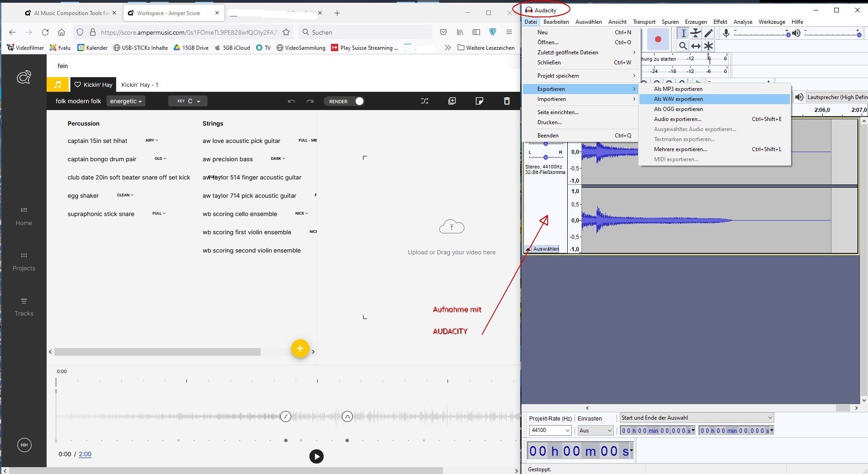Open DARK dropdown for aw precision bass

tap(278, 158)
